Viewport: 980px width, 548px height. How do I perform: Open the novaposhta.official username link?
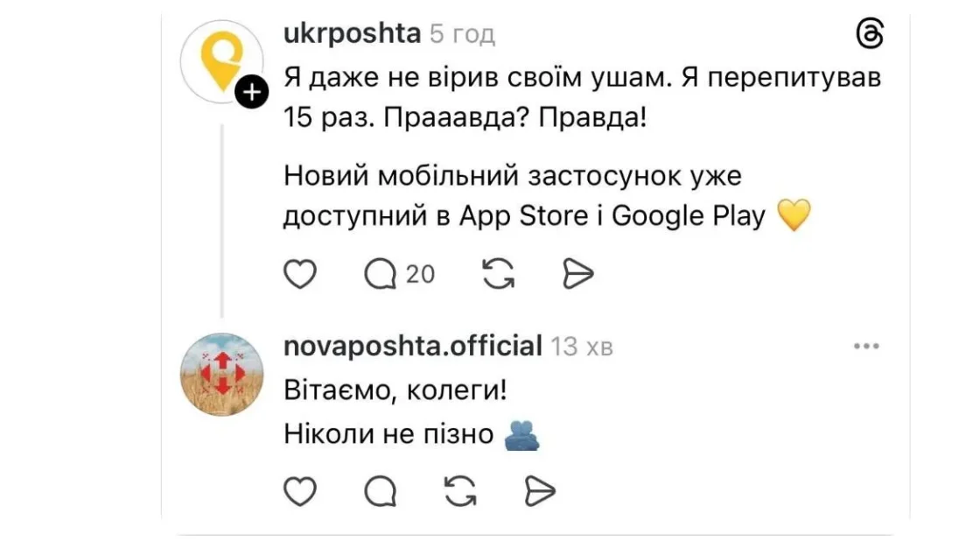[413, 346]
